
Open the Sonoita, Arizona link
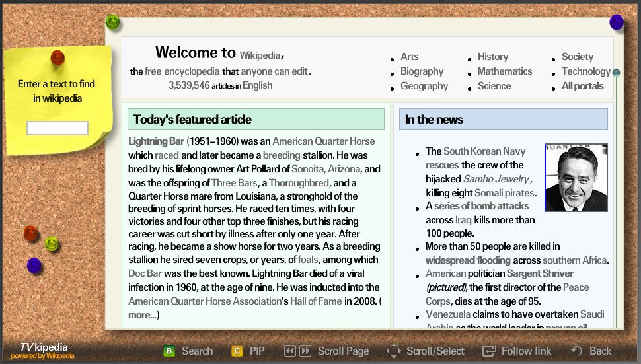326,169
